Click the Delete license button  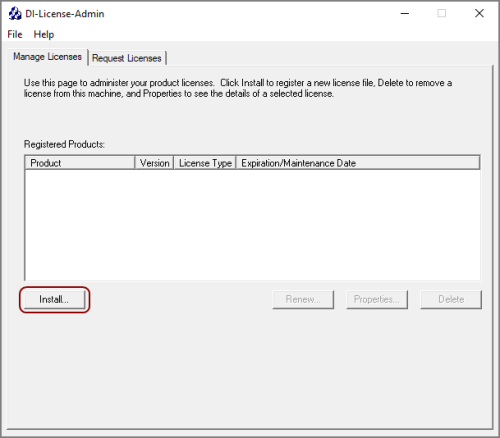click(x=451, y=299)
